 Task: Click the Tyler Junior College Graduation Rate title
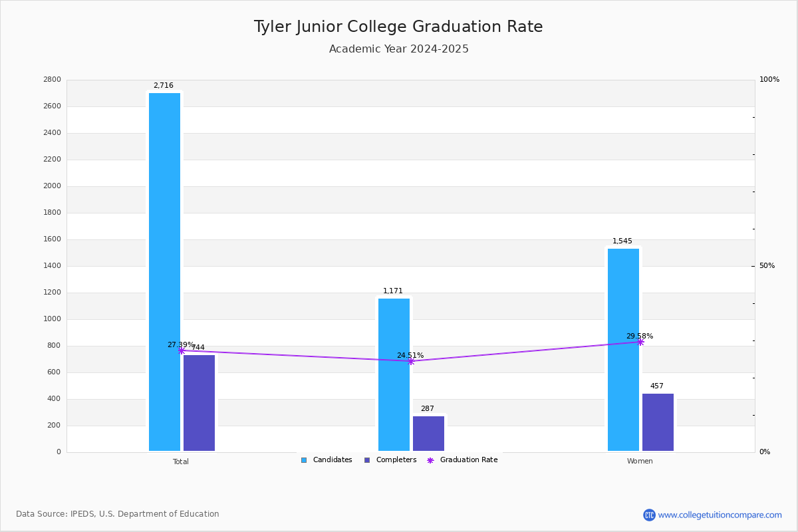point(398,27)
